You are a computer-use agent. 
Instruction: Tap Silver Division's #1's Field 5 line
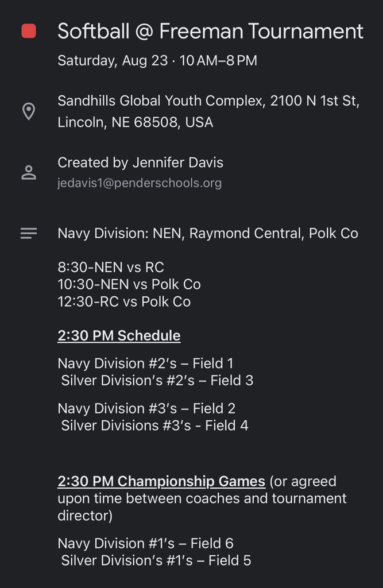click(156, 560)
